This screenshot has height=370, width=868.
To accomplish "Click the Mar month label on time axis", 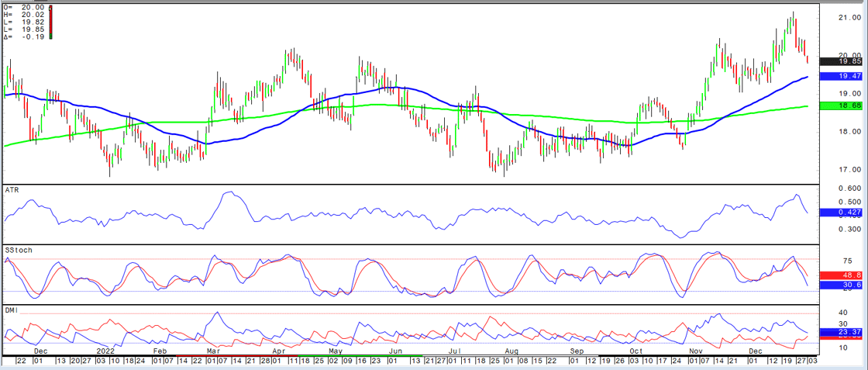I will point(214,351).
